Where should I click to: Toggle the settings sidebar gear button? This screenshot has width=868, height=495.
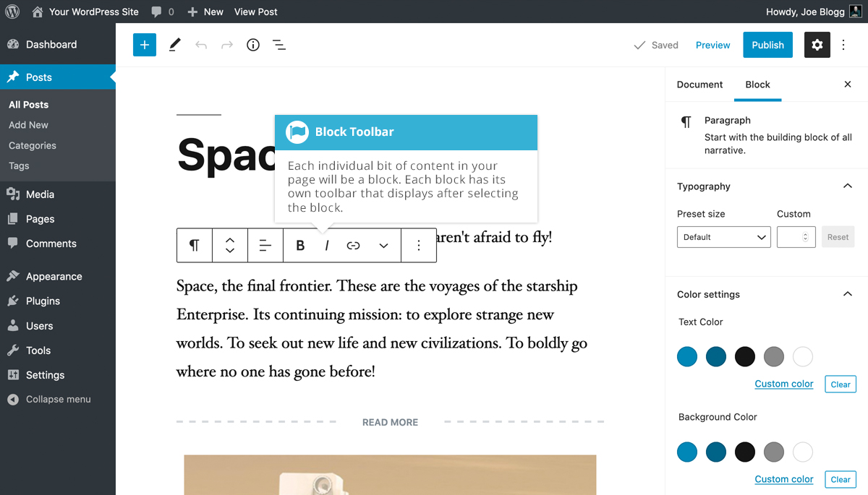pyautogui.click(x=817, y=45)
